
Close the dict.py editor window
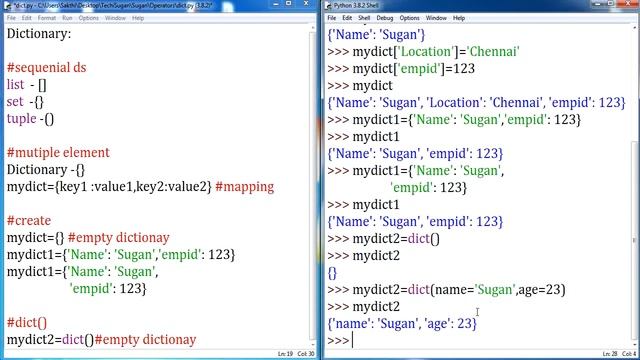307,3
